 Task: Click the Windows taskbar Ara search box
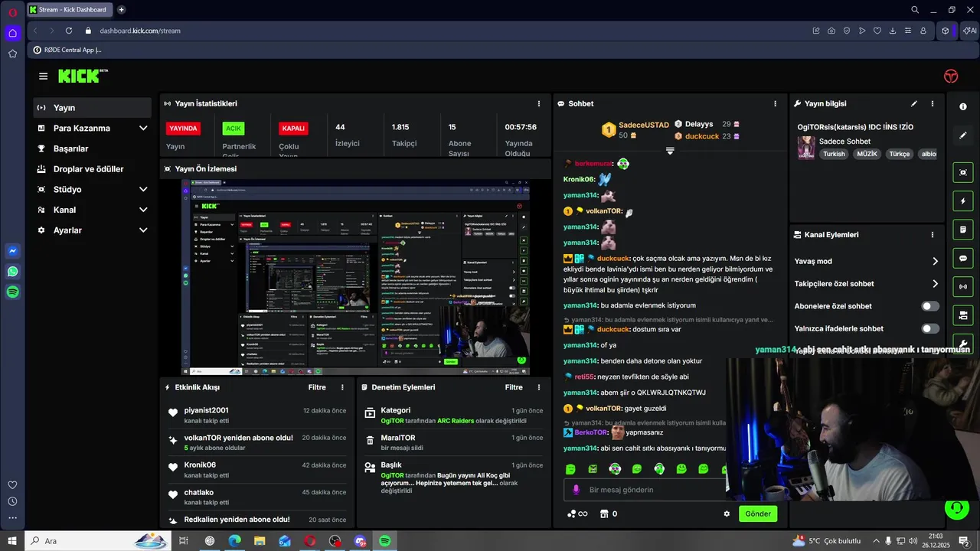[98, 541]
